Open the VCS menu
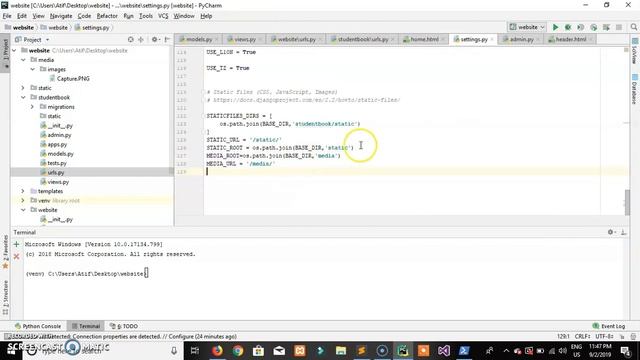640x360 pixels. (x=163, y=16)
